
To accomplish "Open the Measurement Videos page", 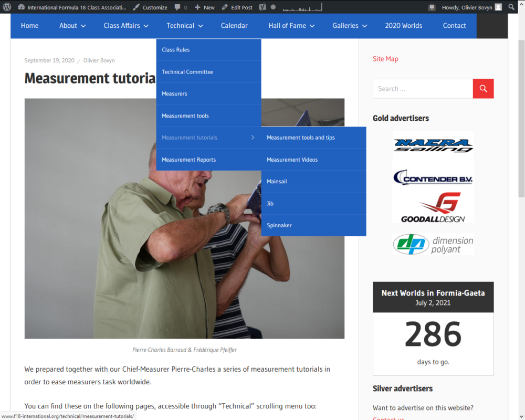I will [x=313, y=160].
